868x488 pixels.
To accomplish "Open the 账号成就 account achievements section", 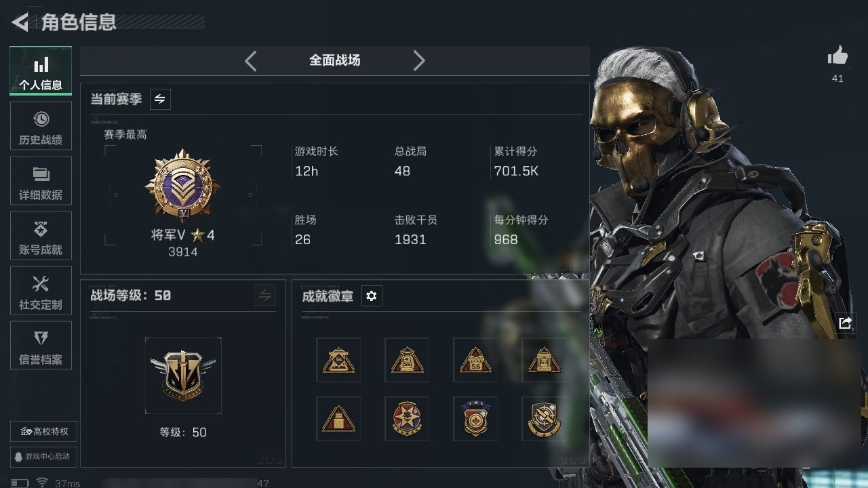I will [41, 236].
